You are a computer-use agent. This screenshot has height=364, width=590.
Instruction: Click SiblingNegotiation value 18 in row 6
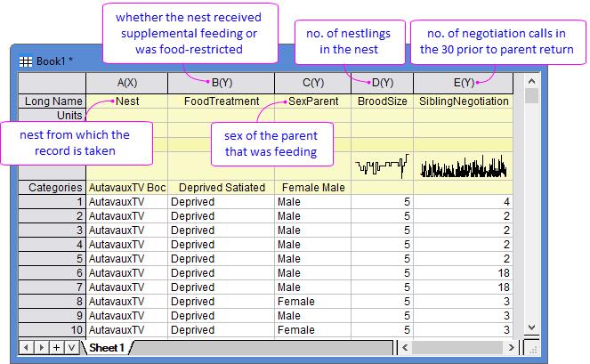pyautogui.click(x=464, y=273)
